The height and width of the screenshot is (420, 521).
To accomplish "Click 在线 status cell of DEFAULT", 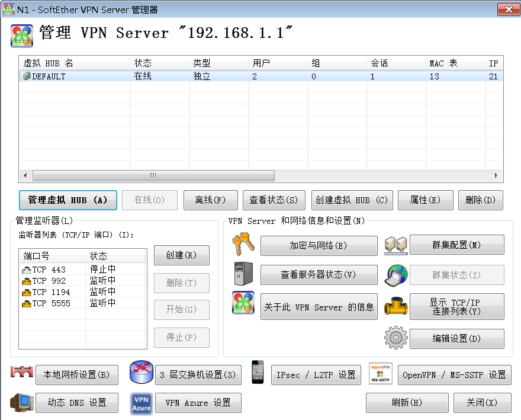I will pyautogui.click(x=143, y=76).
